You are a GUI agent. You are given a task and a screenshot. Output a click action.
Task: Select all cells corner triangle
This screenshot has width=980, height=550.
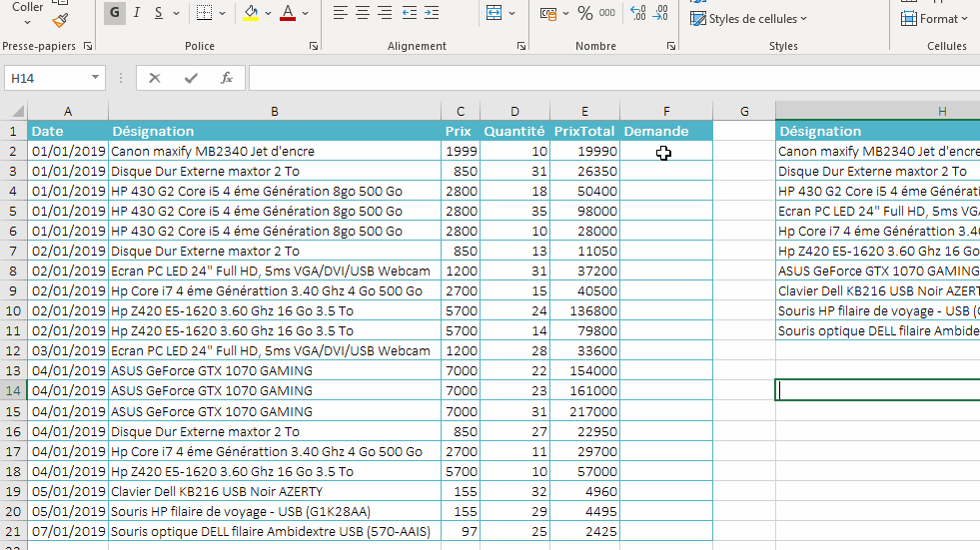point(18,111)
